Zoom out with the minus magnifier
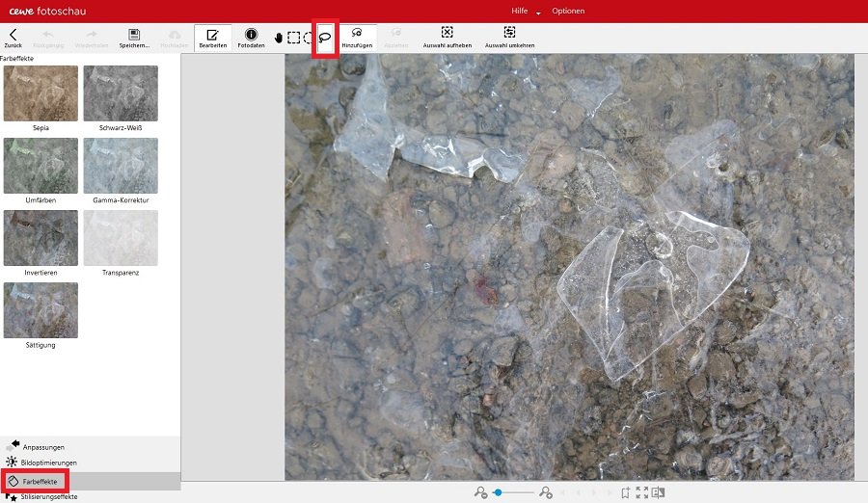This screenshot has height=503, width=868. 480,492
